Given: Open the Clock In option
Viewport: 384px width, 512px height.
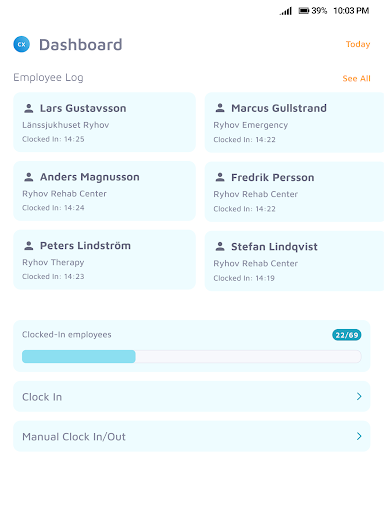Looking at the screenshot, I should pos(192,396).
